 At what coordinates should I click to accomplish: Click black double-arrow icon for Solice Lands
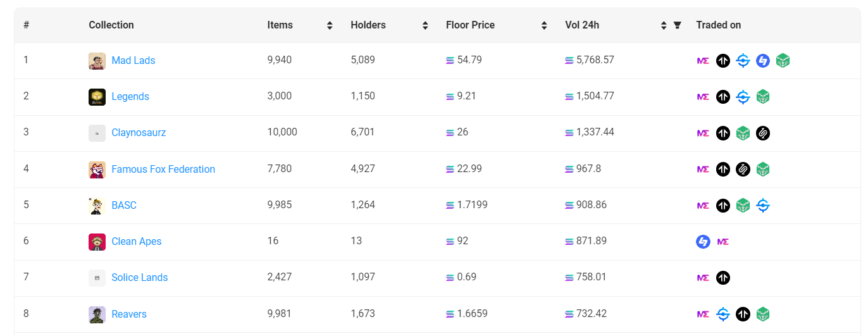[x=723, y=278]
